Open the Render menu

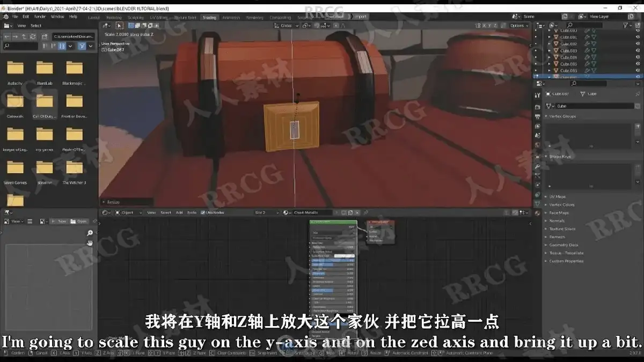40,16
